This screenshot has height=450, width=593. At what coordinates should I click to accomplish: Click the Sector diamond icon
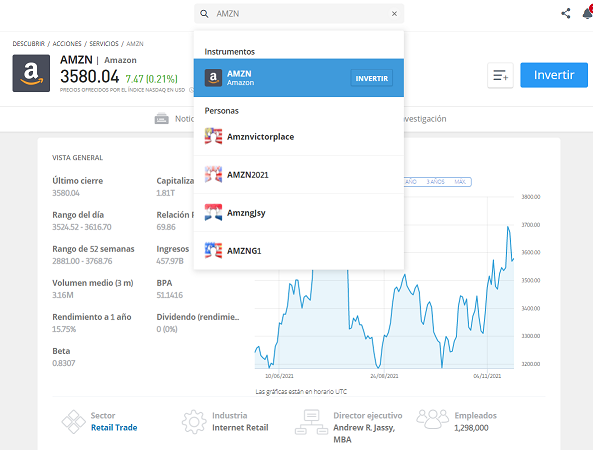73,422
